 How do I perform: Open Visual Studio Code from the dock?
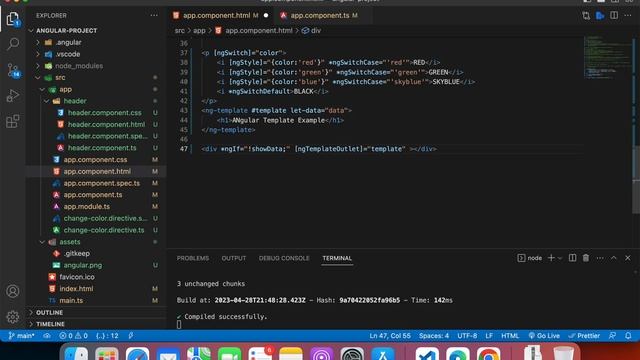click(x=427, y=354)
